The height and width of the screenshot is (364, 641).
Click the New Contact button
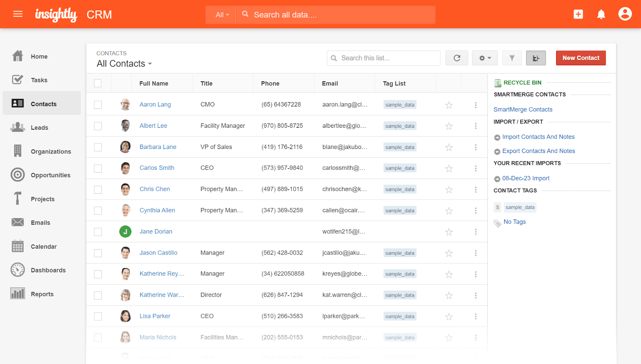tap(581, 58)
